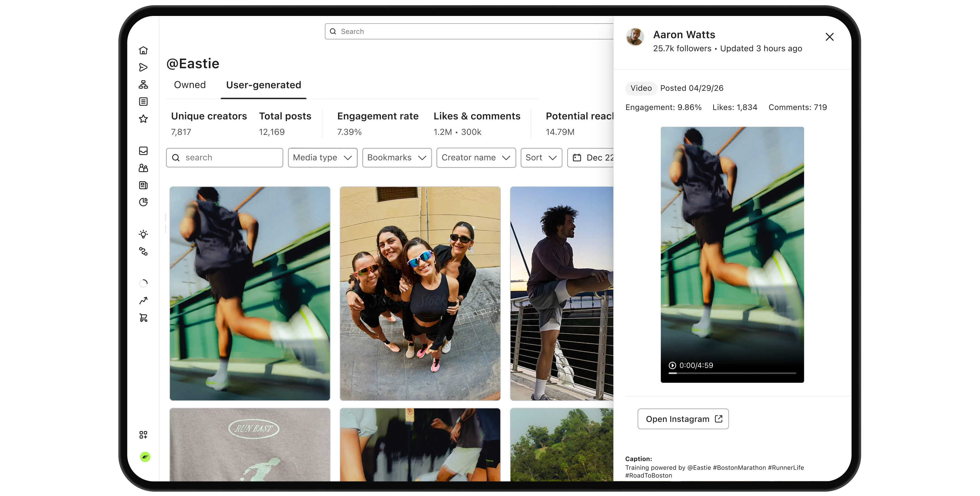Click Aaron Watts profile picture
This screenshot has height=496, width=980.
634,37
